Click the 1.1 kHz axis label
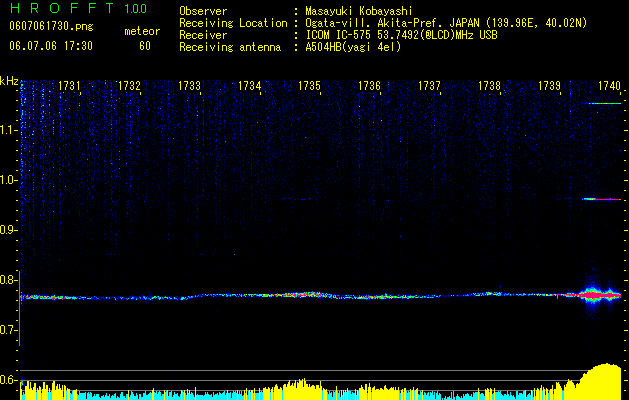The image size is (629, 400). click(9, 130)
